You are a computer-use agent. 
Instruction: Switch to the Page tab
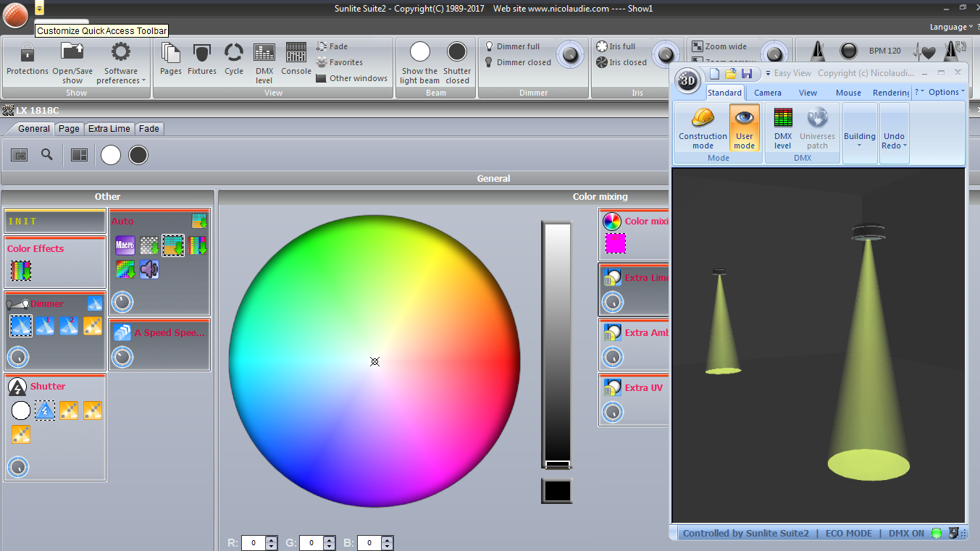[x=69, y=128]
